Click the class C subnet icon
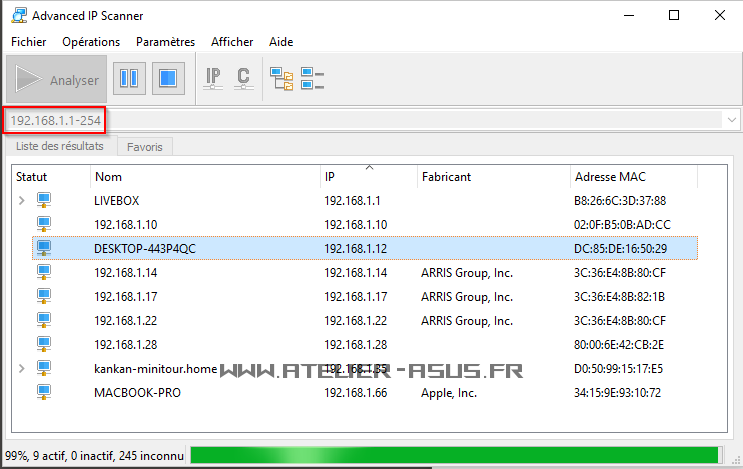The height and width of the screenshot is (469, 743). 243,78
